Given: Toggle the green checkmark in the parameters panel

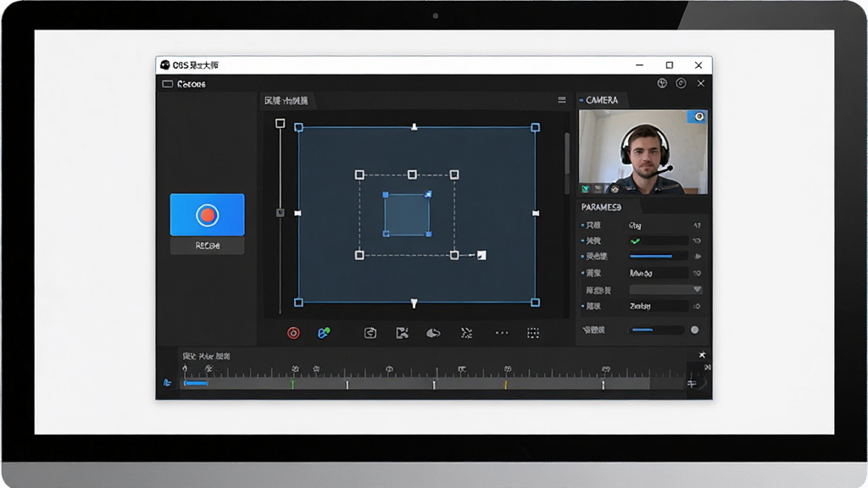Looking at the screenshot, I should [636, 241].
